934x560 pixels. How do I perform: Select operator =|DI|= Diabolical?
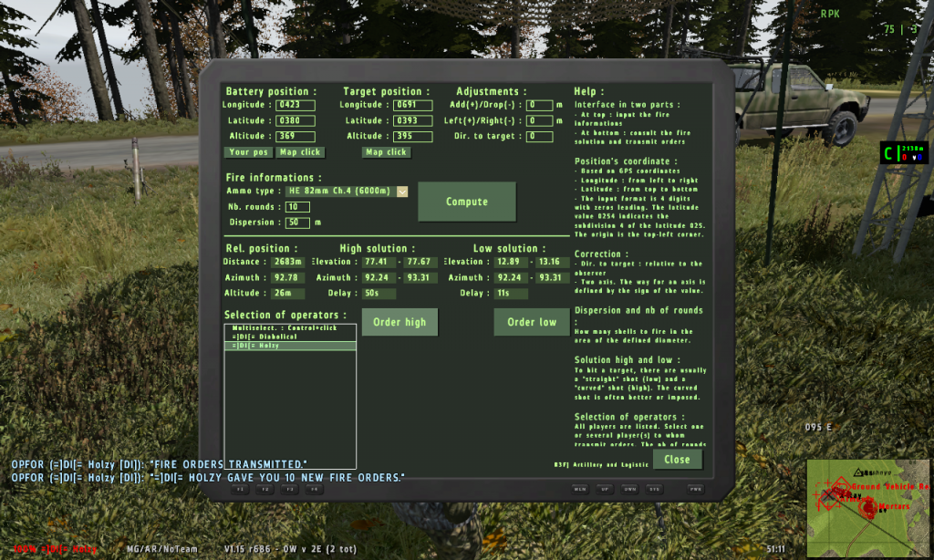290,337
